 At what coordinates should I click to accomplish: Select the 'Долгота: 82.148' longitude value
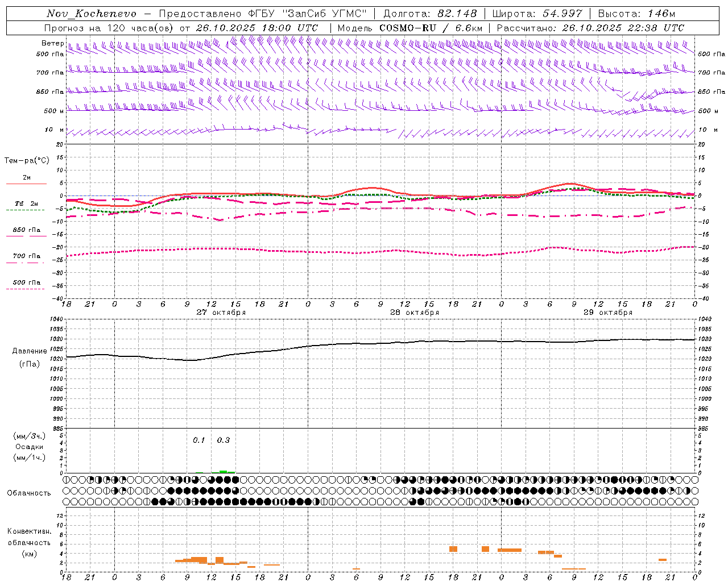(x=430, y=14)
